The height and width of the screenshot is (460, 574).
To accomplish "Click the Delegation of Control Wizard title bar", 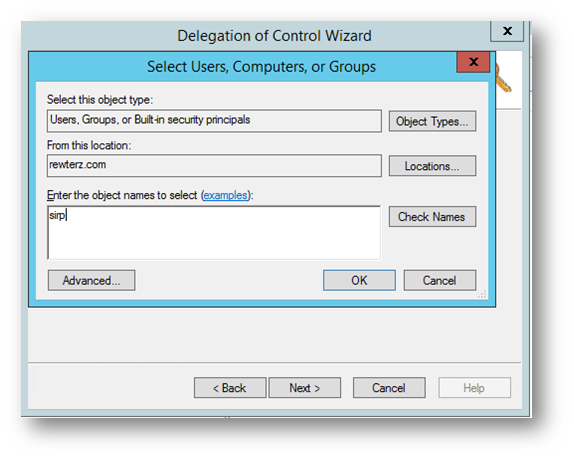I will [x=275, y=36].
